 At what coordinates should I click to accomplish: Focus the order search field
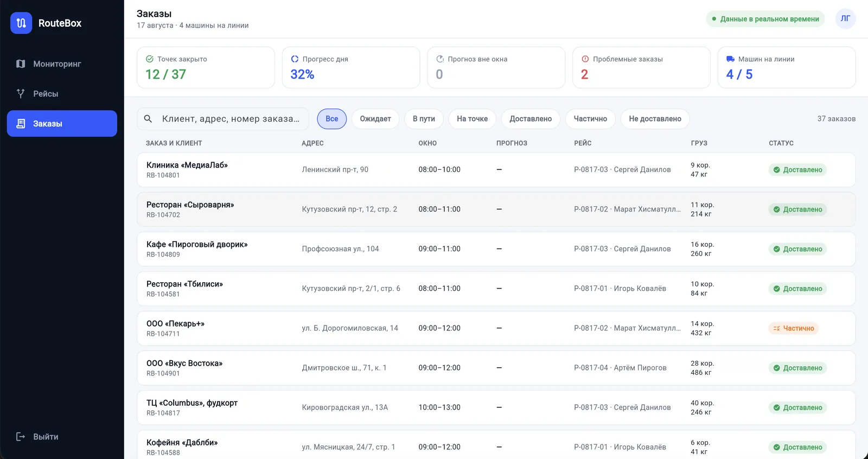click(x=223, y=119)
